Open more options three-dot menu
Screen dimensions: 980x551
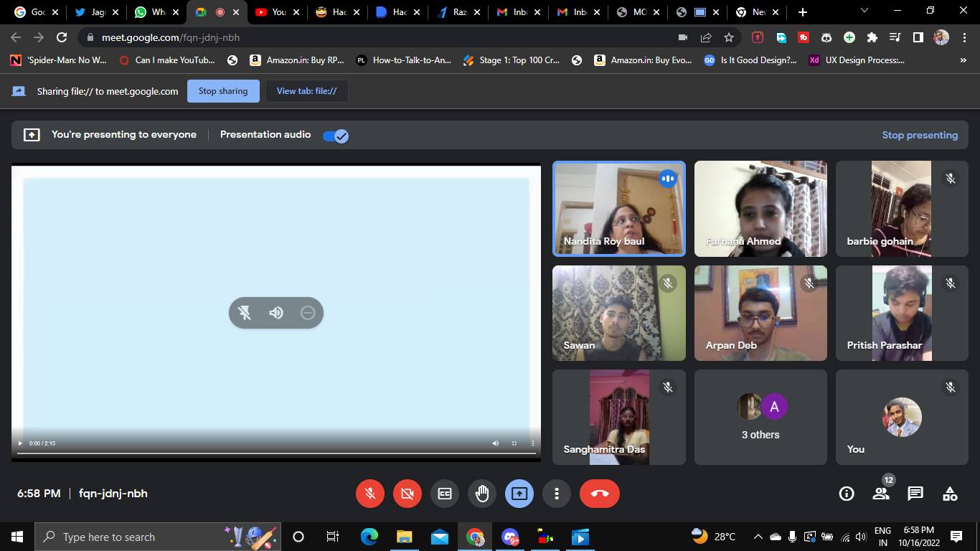(x=557, y=494)
